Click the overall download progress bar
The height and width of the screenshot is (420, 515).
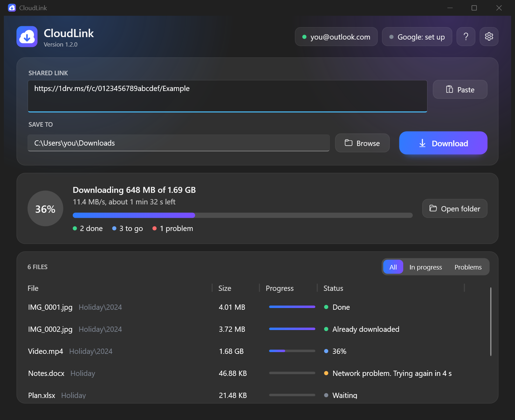[x=242, y=215]
